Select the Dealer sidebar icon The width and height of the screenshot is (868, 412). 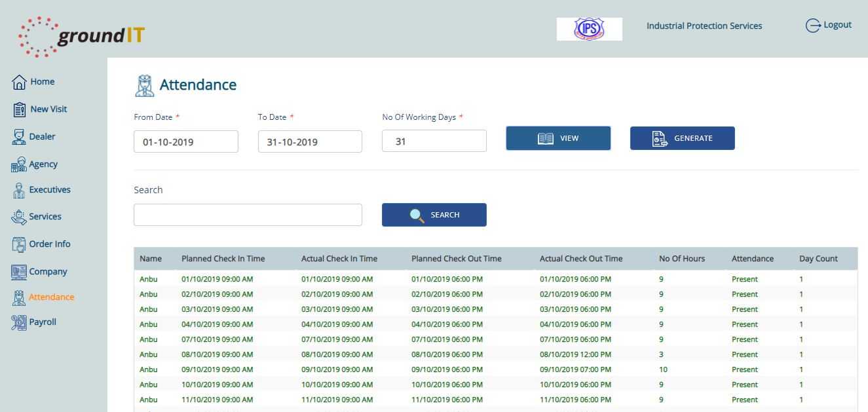click(19, 137)
